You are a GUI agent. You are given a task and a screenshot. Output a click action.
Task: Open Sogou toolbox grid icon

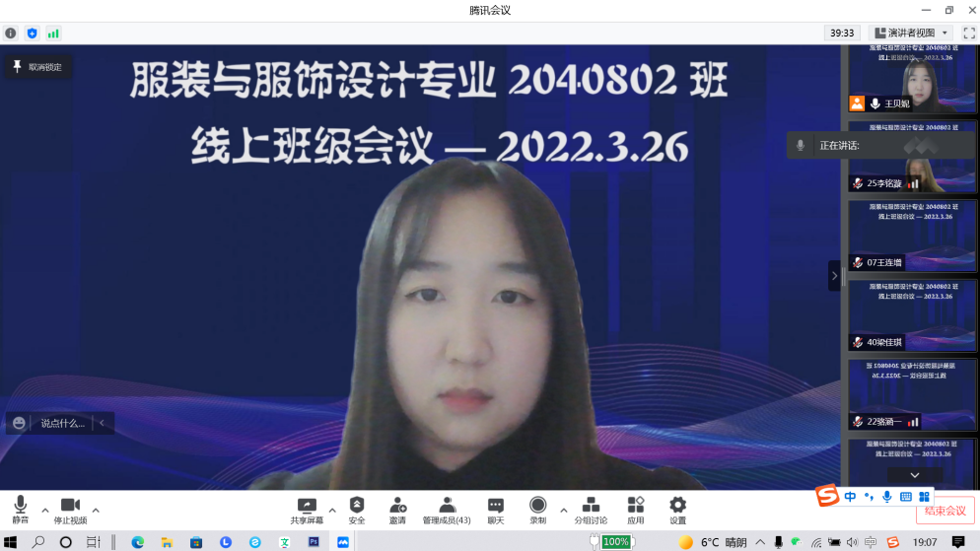tap(924, 497)
